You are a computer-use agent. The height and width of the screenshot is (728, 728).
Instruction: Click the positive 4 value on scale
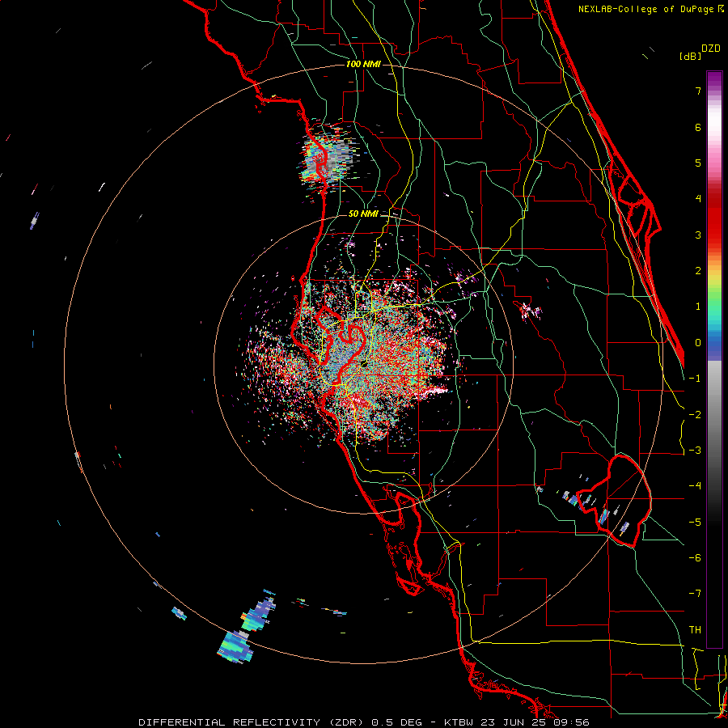698,199
